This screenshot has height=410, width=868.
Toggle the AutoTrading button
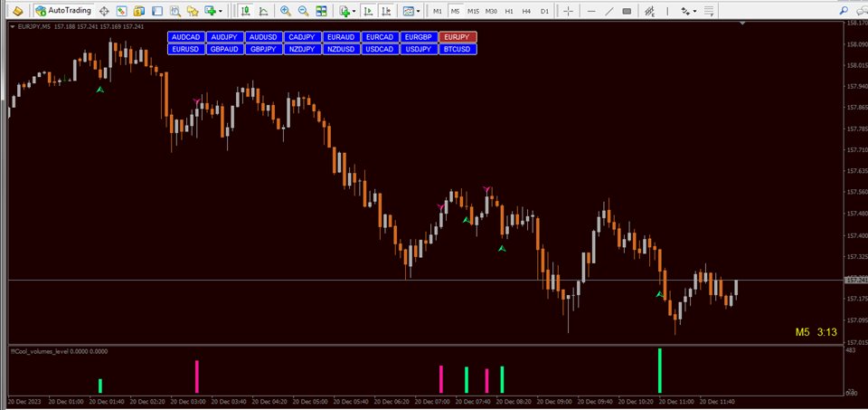click(63, 11)
